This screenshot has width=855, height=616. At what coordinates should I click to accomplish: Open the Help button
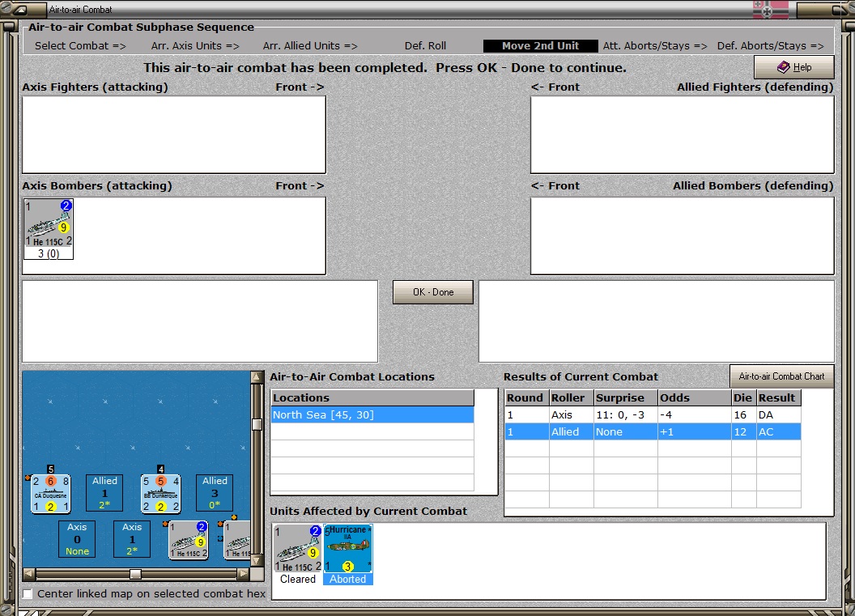click(794, 67)
